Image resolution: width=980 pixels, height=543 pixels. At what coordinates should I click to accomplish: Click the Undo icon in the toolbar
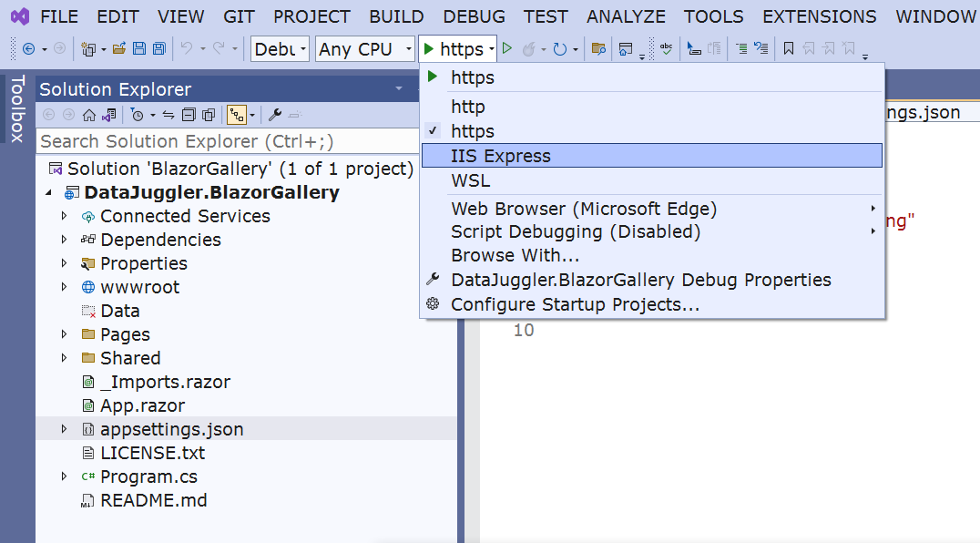[185, 50]
